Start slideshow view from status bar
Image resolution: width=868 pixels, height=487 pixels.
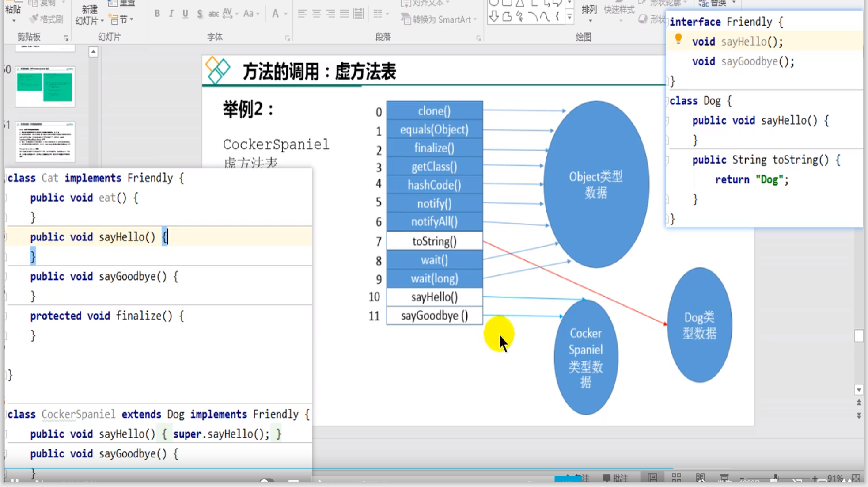pyautogui.click(x=724, y=478)
